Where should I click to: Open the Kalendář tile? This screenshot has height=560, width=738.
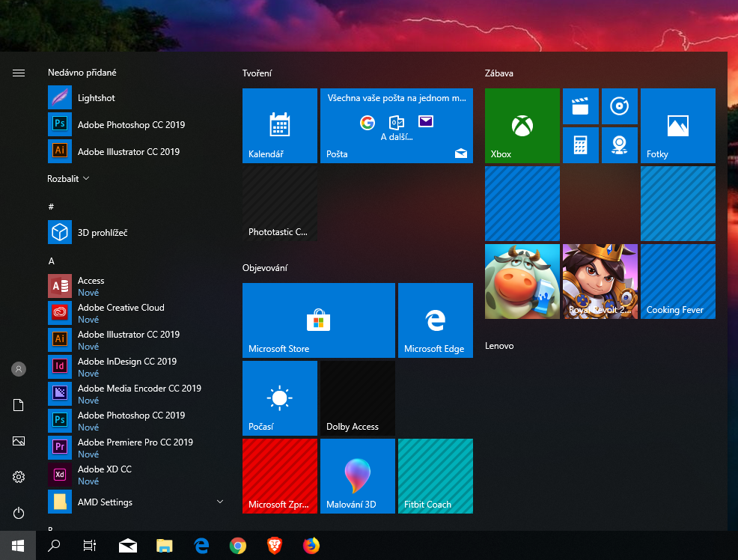(280, 126)
